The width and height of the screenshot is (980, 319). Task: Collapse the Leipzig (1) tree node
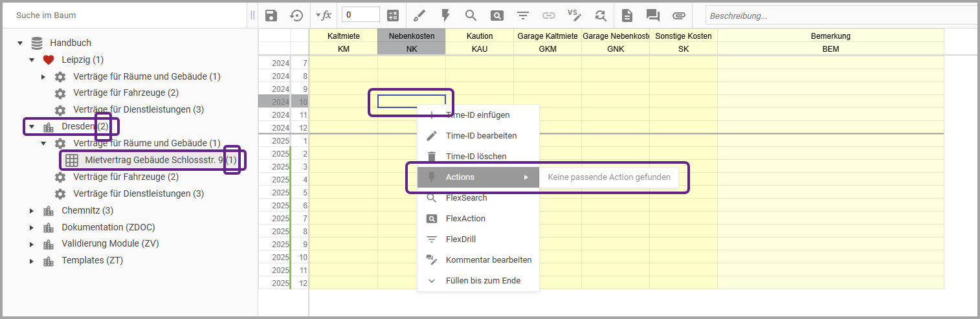pos(32,60)
